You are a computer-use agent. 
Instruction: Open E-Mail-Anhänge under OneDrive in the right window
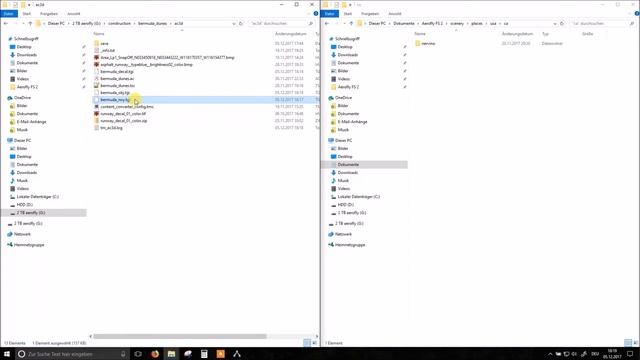[x=352, y=122]
